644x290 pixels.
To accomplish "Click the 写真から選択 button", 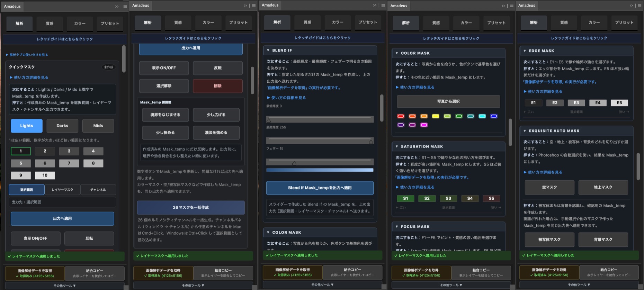I will (448, 101).
